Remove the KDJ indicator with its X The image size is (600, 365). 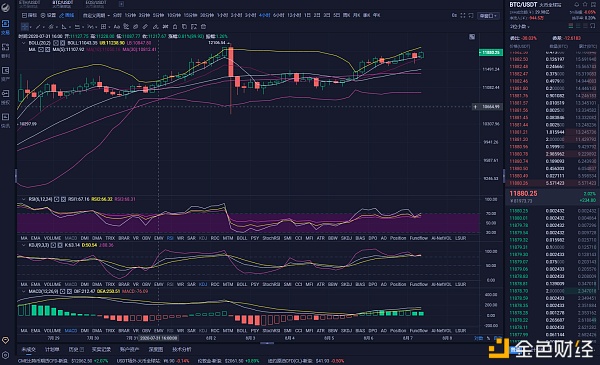coord(60,245)
